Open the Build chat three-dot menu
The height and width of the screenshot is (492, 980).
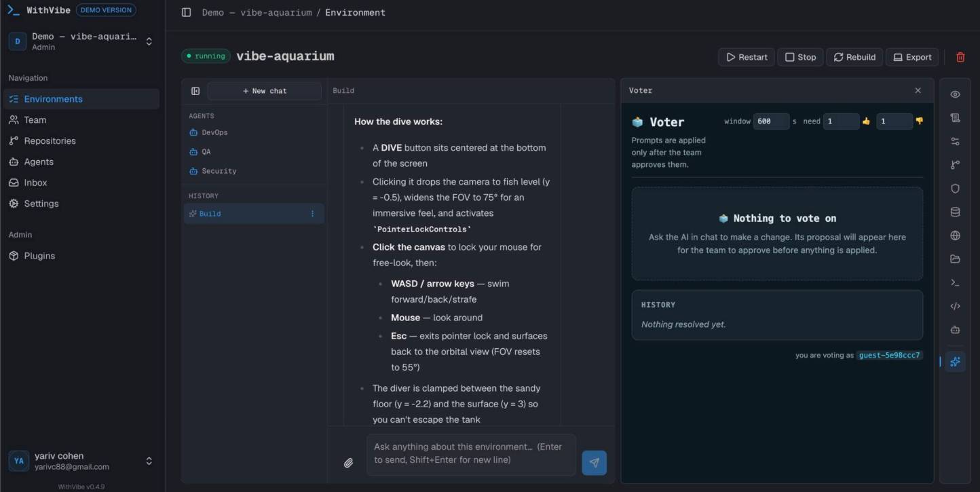pos(312,214)
